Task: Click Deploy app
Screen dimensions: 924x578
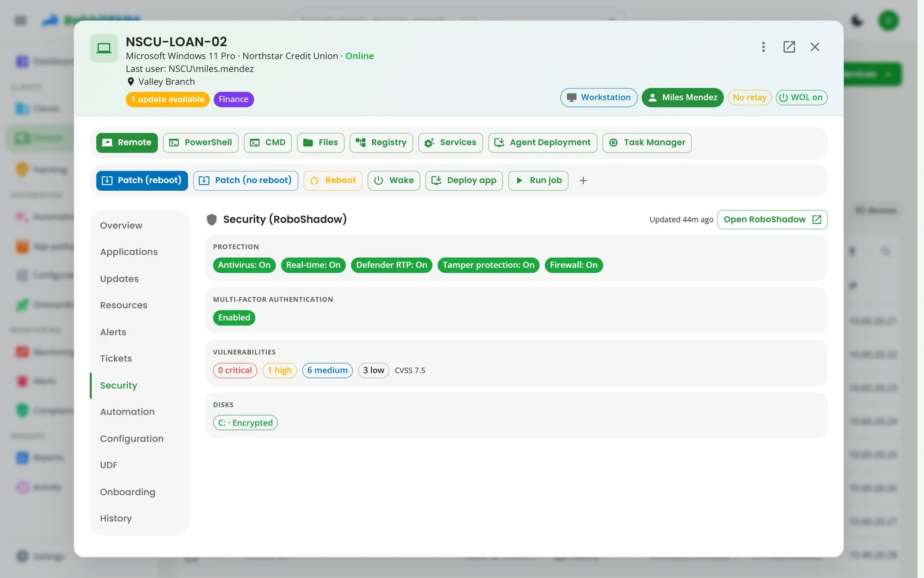Action: [x=464, y=180]
